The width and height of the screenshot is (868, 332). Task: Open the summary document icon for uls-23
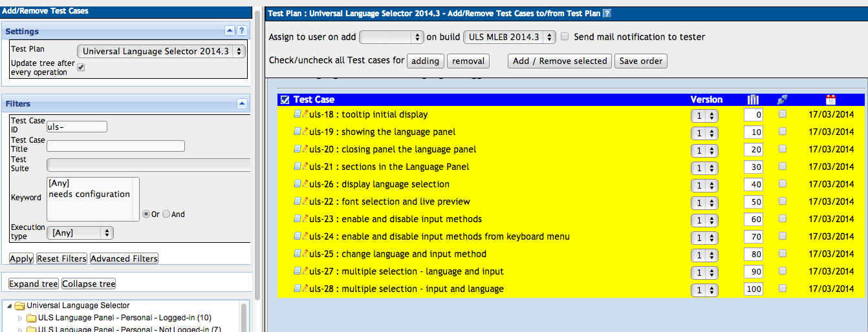[x=298, y=218]
